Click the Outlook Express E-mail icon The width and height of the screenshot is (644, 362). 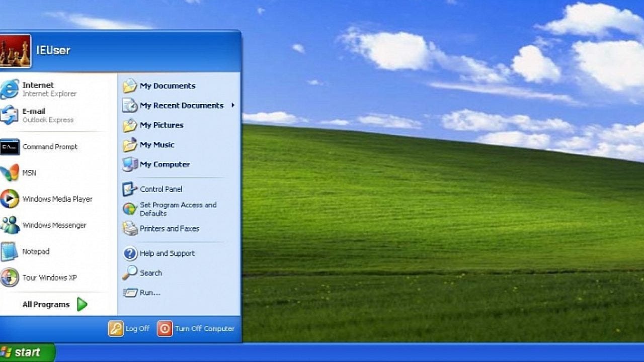tap(9, 115)
